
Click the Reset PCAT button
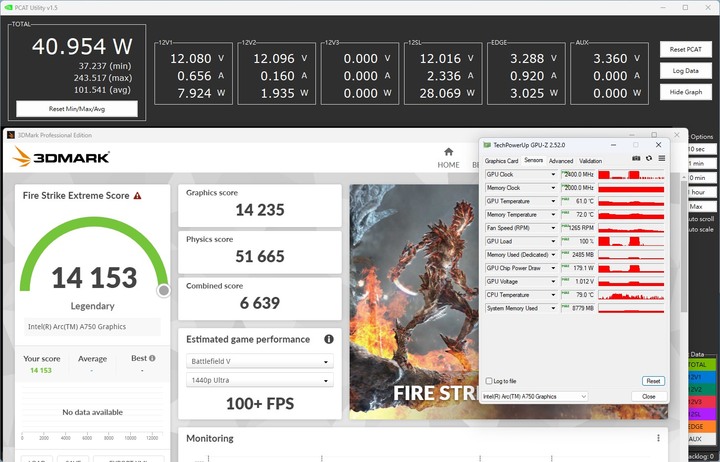tap(686, 49)
